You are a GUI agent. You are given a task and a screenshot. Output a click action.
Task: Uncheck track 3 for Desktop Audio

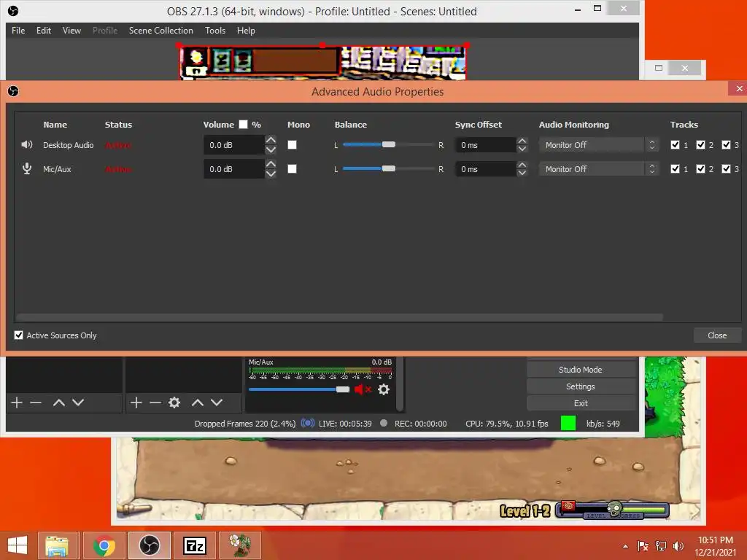coord(726,145)
